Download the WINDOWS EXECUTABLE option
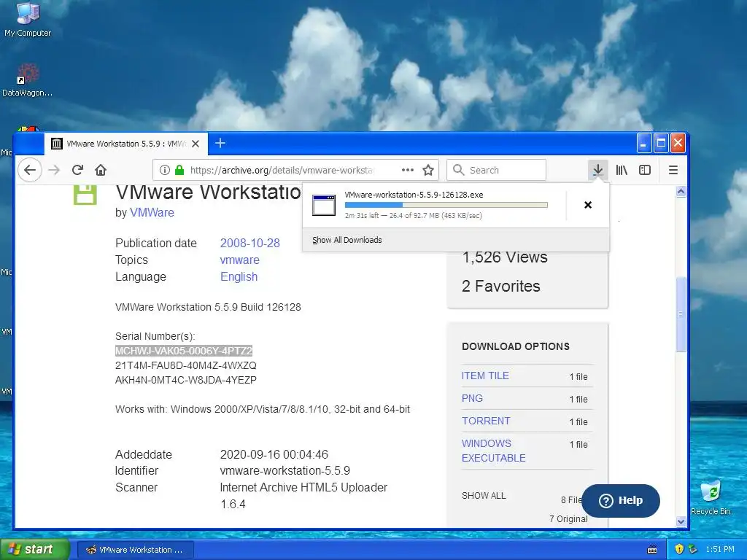Viewport: 747px width, 560px height. pos(494,451)
